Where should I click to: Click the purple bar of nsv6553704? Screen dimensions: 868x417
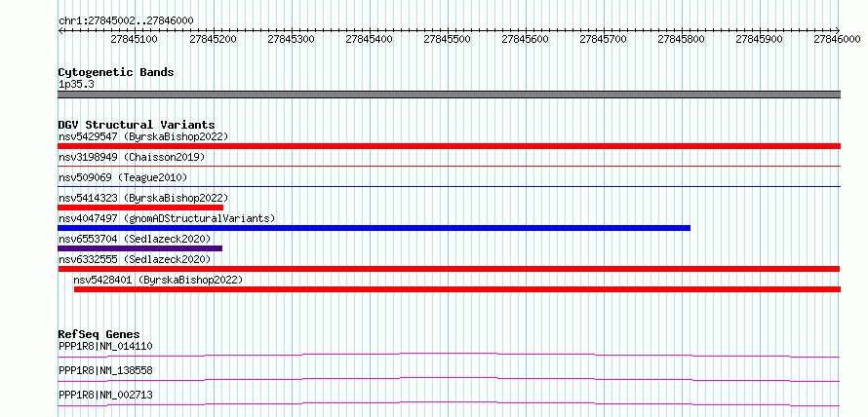[140, 248]
